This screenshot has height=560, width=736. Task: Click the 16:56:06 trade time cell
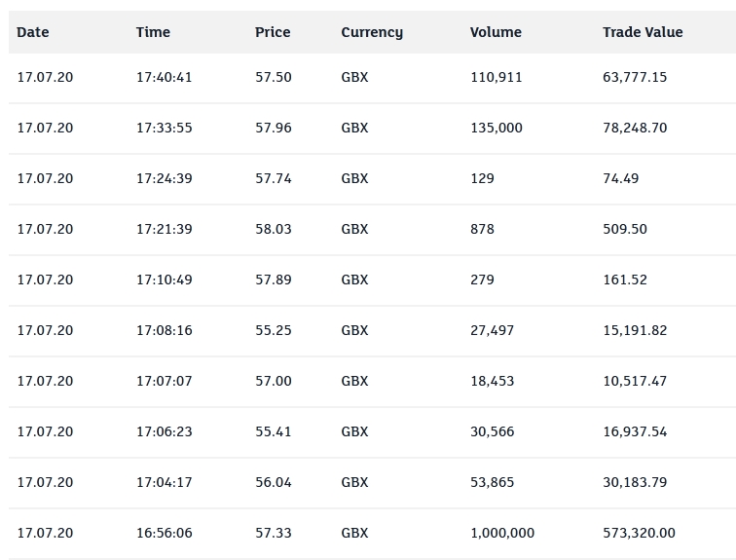tap(165, 533)
